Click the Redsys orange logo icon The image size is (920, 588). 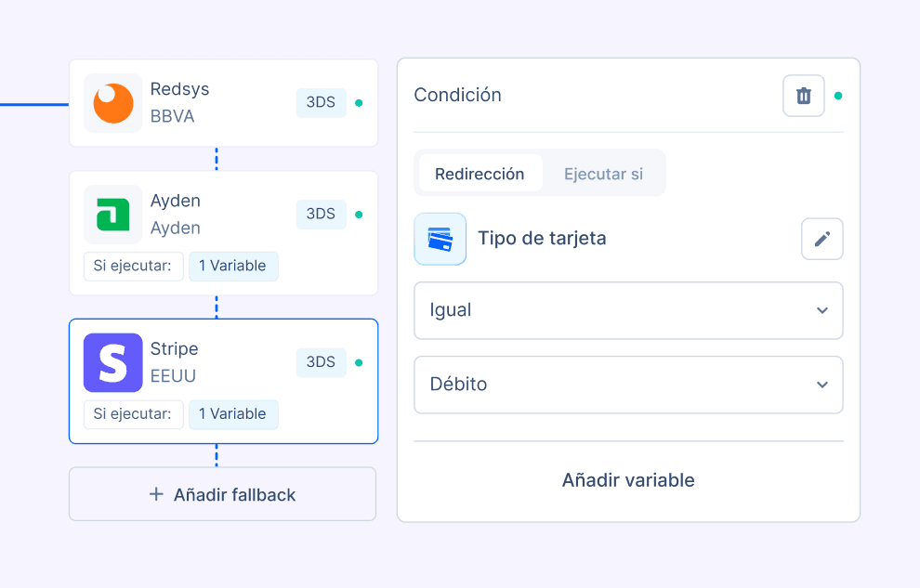click(x=112, y=102)
